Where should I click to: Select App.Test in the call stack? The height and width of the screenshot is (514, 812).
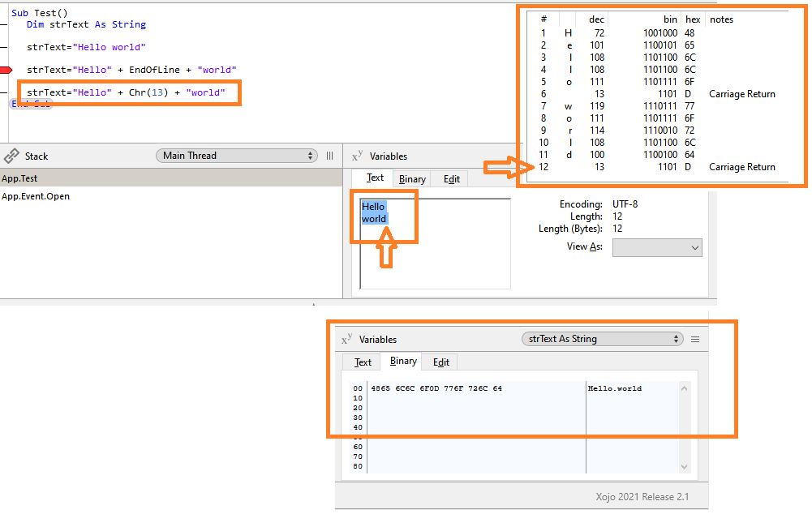[x=19, y=178]
